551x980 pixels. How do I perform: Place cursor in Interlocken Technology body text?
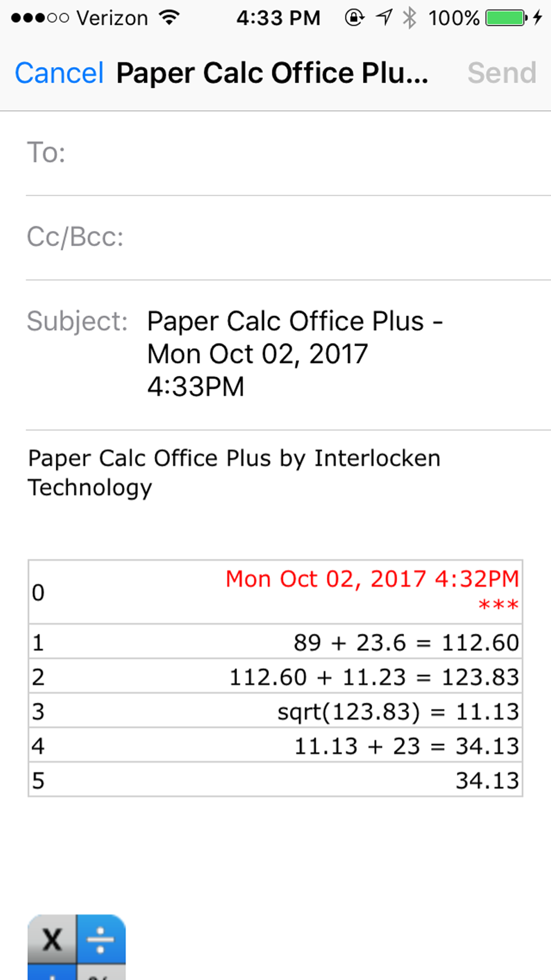pos(234,473)
